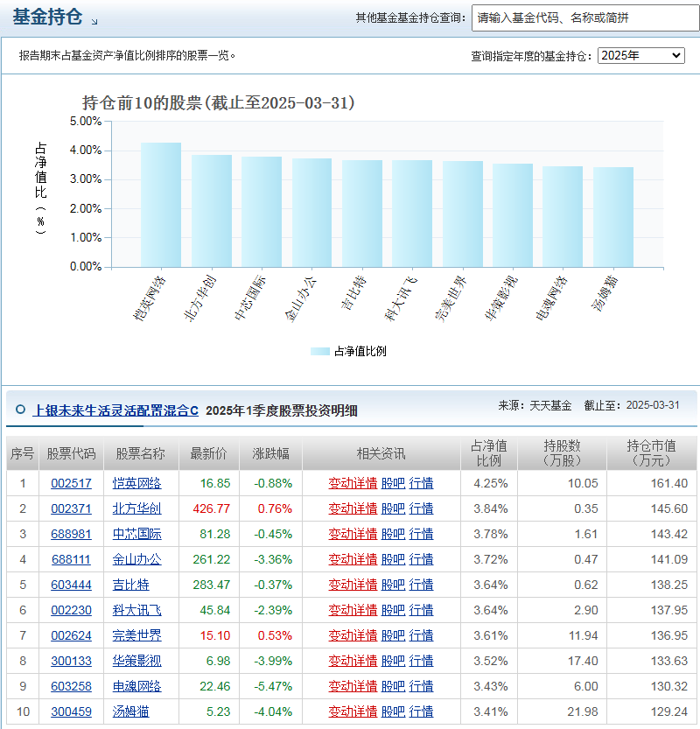700x729 pixels.
Task: Open 行情 for 汤姆猫 row
Action: (x=421, y=711)
